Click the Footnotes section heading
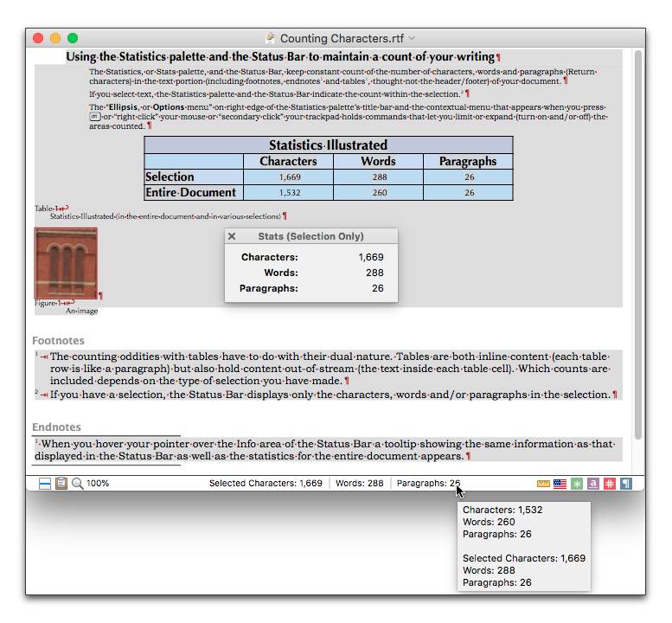This screenshot has width=672, height=623. [x=58, y=341]
